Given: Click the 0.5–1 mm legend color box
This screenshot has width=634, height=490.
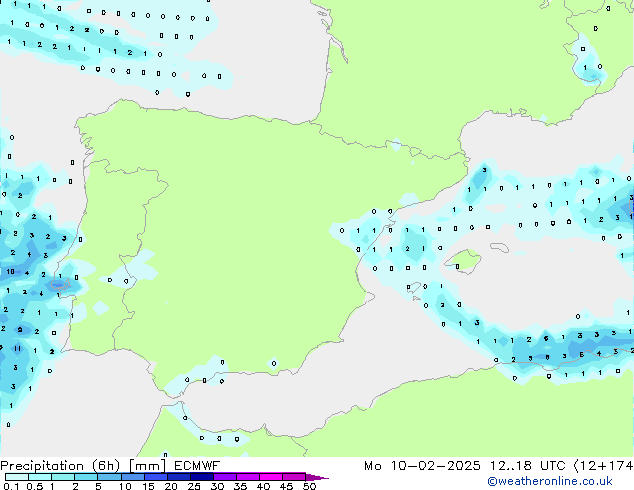Looking at the screenshot, I should [x=40, y=477].
